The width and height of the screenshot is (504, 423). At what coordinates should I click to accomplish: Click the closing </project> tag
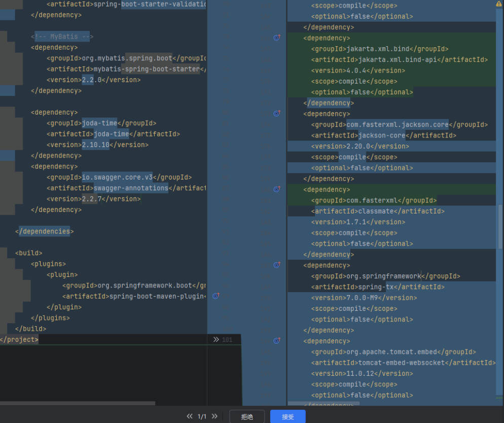[x=19, y=339]
